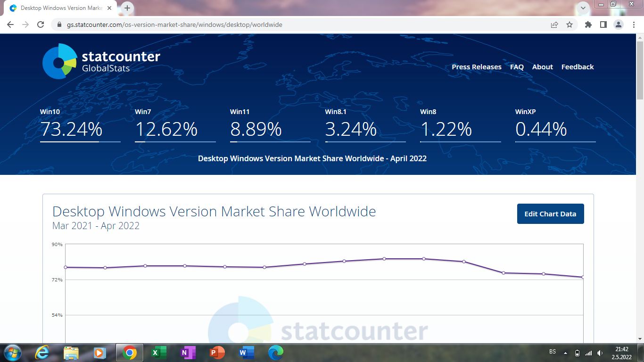The height and width of the screenshot is (362, 644).
Task: Click the Win7 12.62% statistic
Action: tap(175, 125)
